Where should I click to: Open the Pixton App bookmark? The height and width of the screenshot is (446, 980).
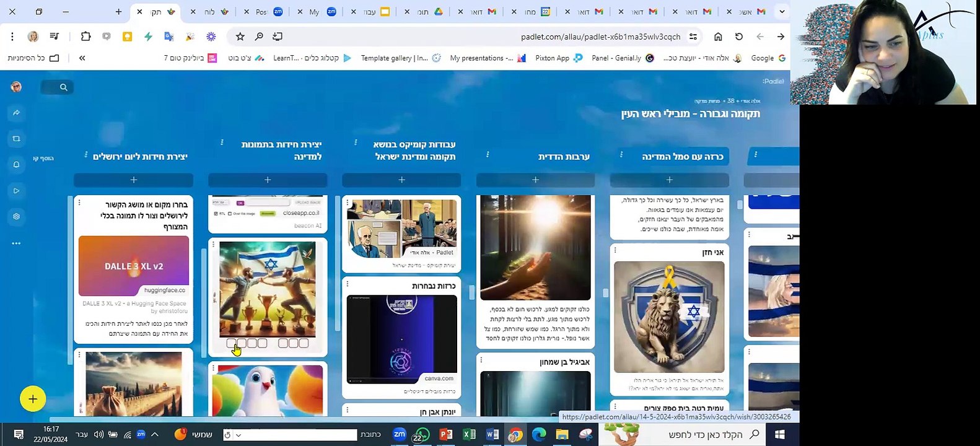559,58
